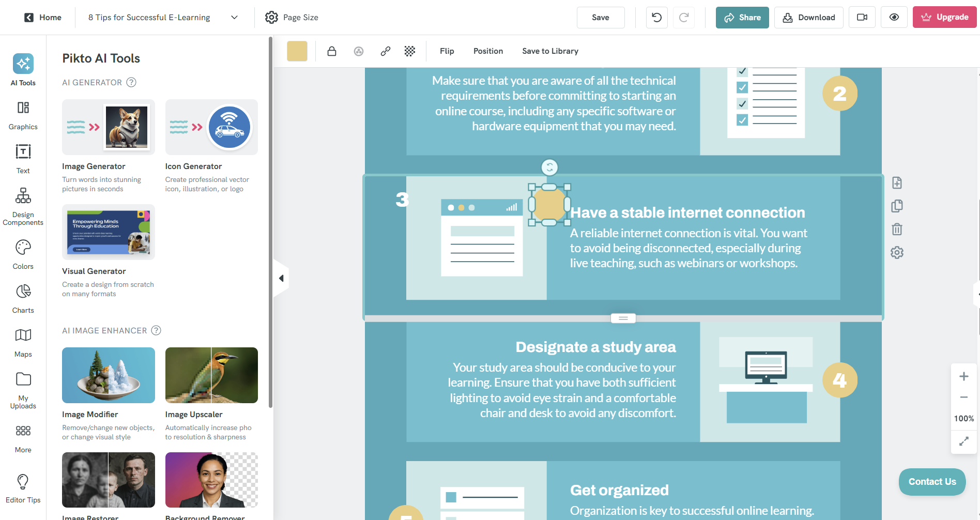Add new block with page-plus icon
The width and height of the screenshot is (980, 520).
point(897,182)
